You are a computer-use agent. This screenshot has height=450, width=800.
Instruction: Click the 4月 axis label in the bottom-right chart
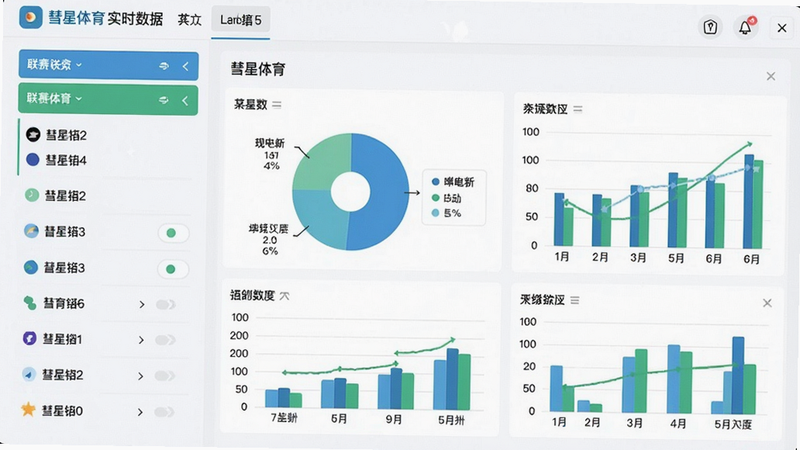pos(678,423)
